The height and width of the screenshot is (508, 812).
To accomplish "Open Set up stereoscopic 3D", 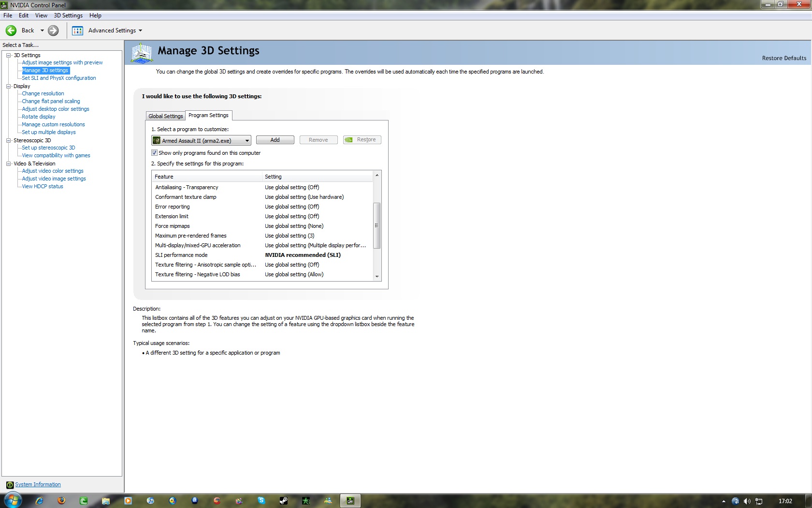I will pos(48,148).
